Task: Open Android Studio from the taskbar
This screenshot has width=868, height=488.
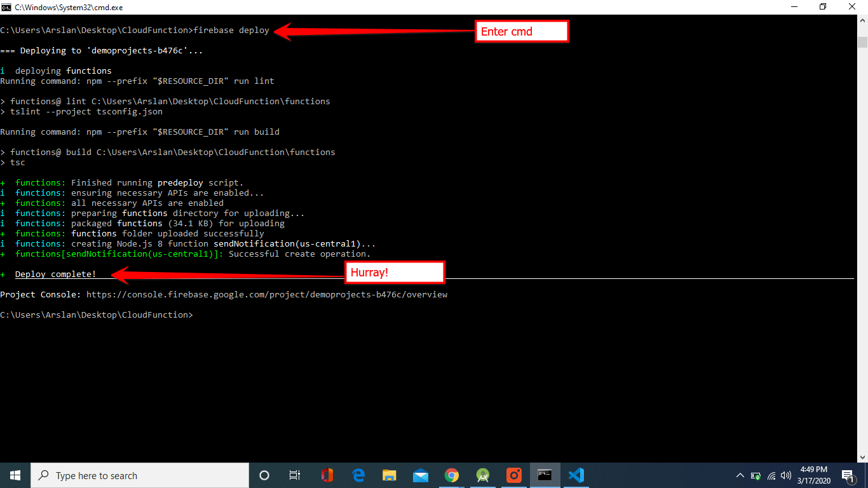Action: 483,475
